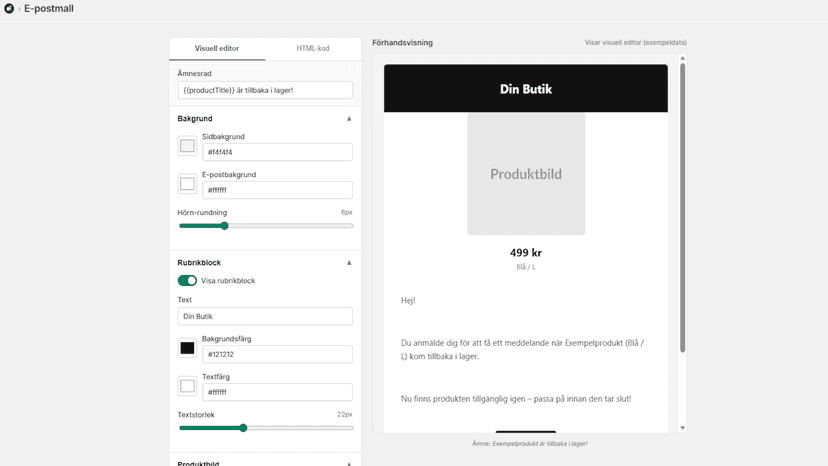Edit the Sidbakgrund hex value field
Viewport: 828px width, 466px height.
277,152
